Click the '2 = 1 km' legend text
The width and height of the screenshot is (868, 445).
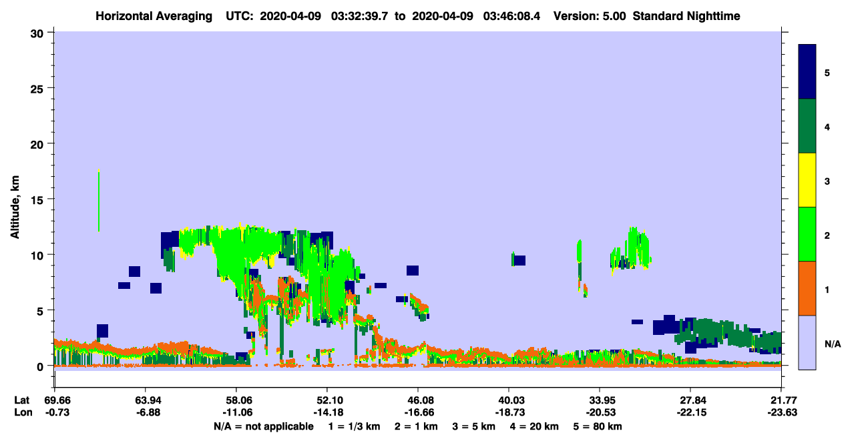click(x=416, y=426)
